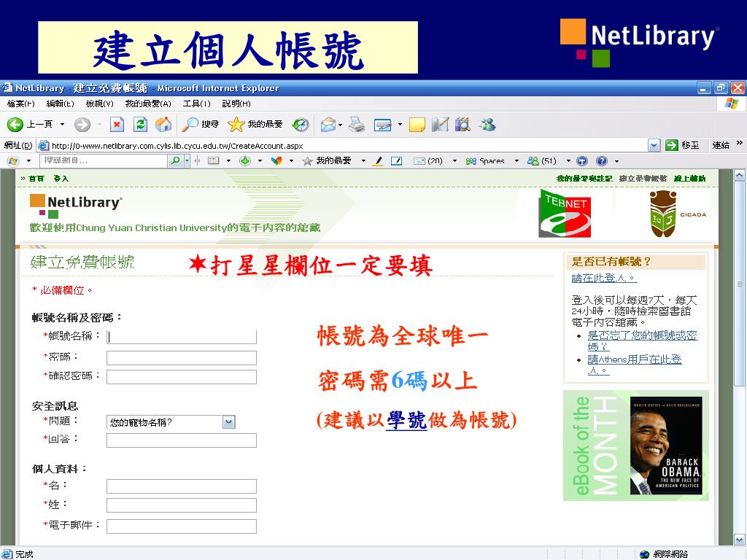Open the History clock icon
Viewport: 747px width, 560px height.
pyautogui.click(x=300, y=125)
